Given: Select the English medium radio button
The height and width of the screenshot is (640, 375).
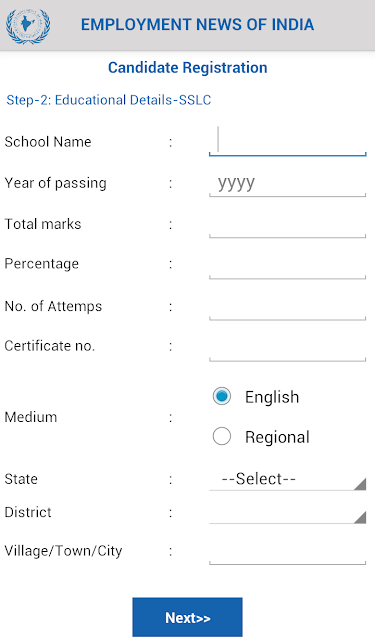Looking at the screenshot, I should point(222,396).
